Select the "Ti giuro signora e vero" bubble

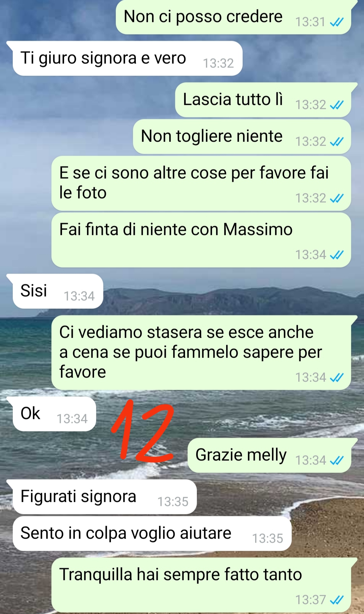pyautogui.click(x=127, y=58)
